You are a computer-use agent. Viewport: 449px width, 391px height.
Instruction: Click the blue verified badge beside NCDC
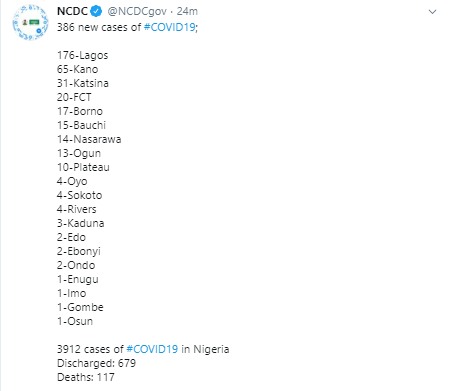pyautogui.click(x=96, y=11)
